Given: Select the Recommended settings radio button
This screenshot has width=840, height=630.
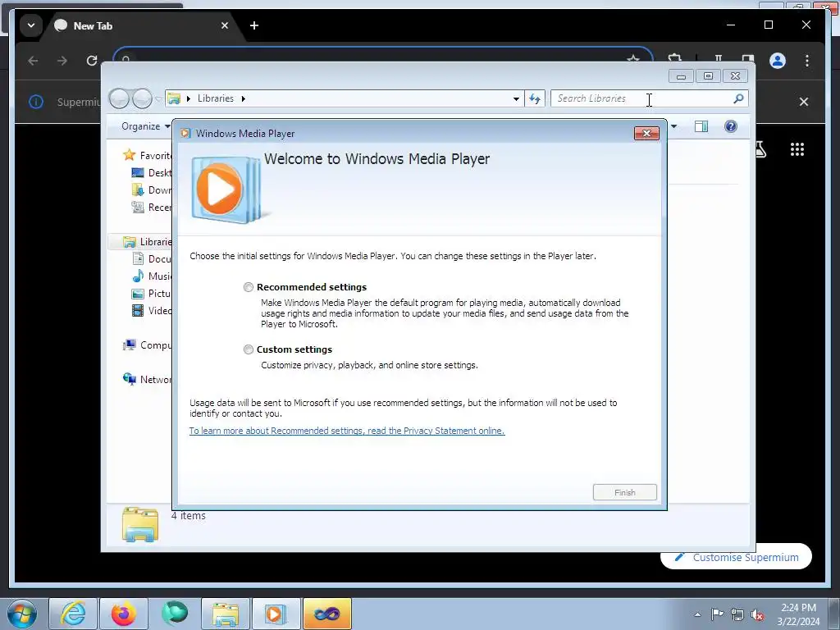Looking at the screenshot, I should tap(248, 287).
